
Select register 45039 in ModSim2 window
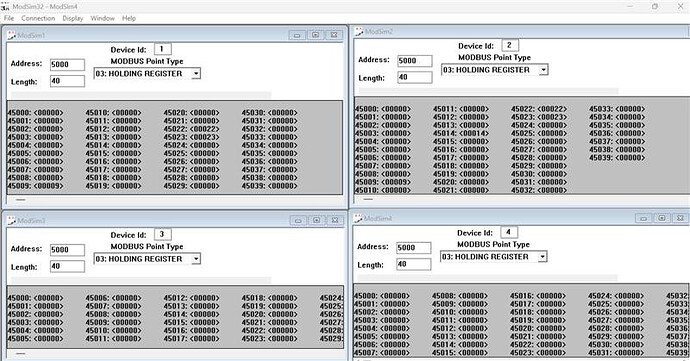click(617, 158)
